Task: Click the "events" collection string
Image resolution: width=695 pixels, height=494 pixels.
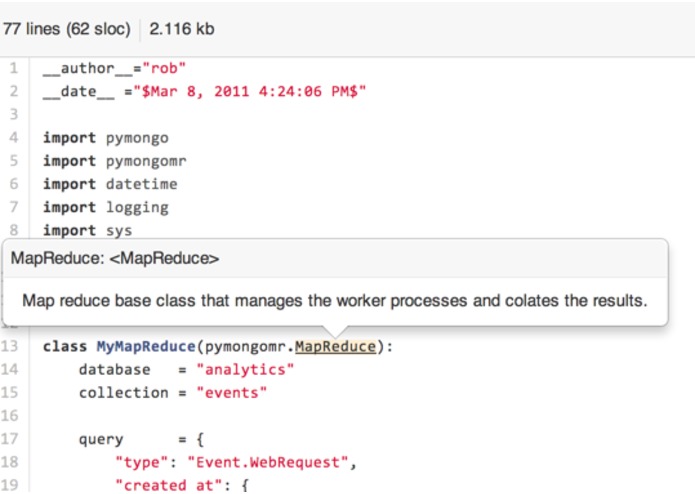Action: (x=231, y=393)
